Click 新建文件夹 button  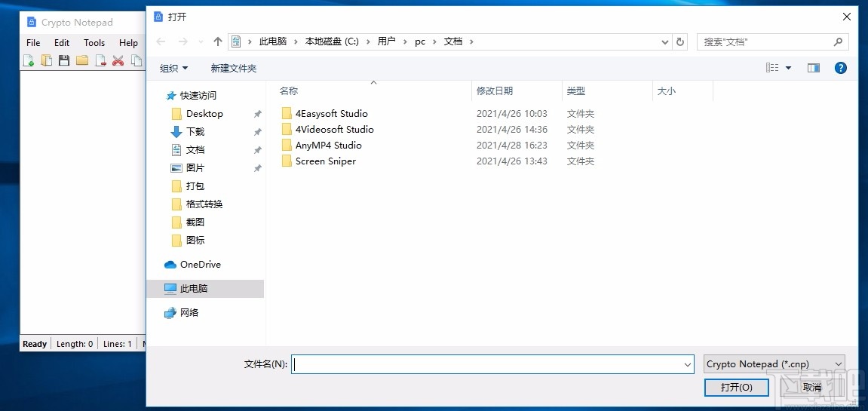(234, 68)
